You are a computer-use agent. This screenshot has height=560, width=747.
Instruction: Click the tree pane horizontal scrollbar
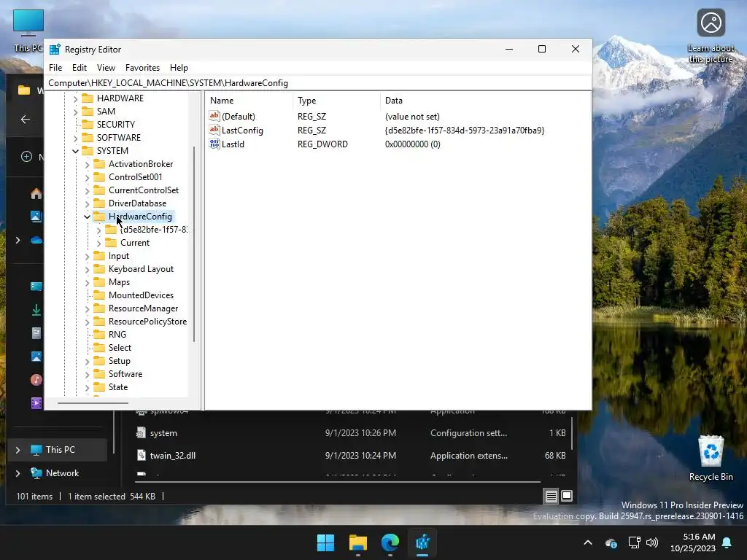click(93, 403)
